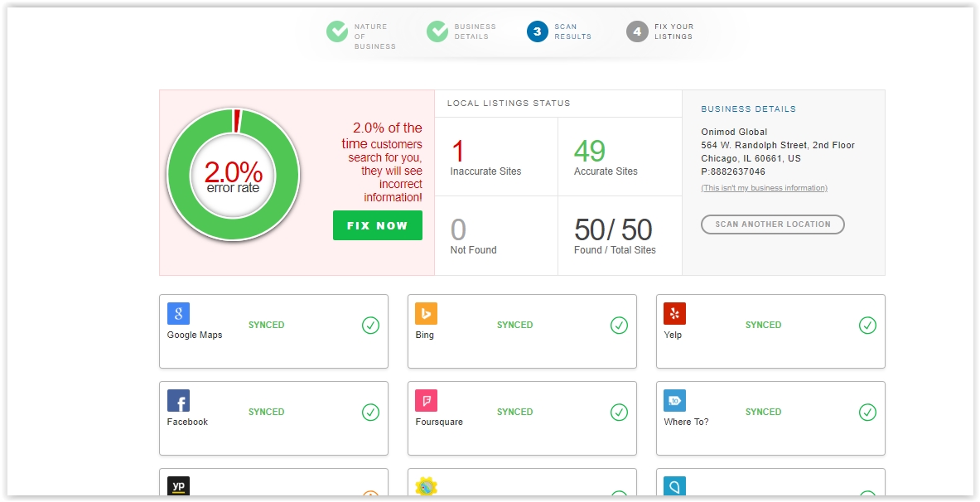
Task: Click "This isn't my business information" link
Action: click(765, 188)
